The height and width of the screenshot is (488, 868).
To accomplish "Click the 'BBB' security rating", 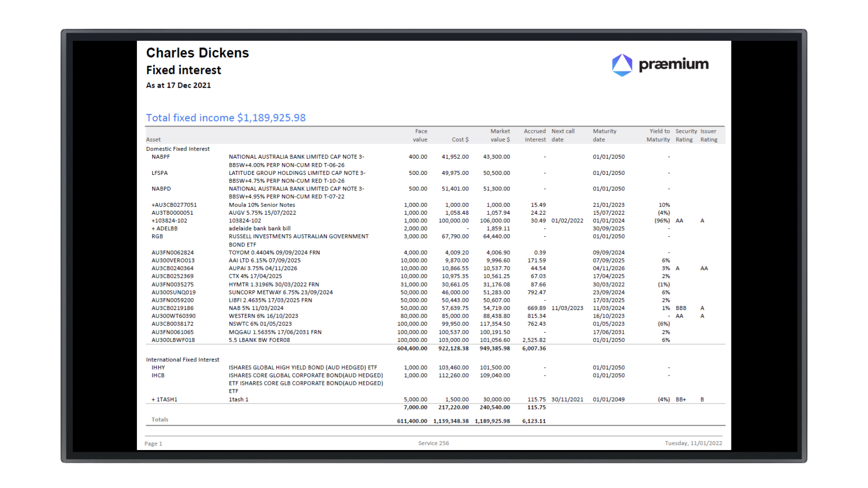I will pyautogui.click(x=681, y=308).
